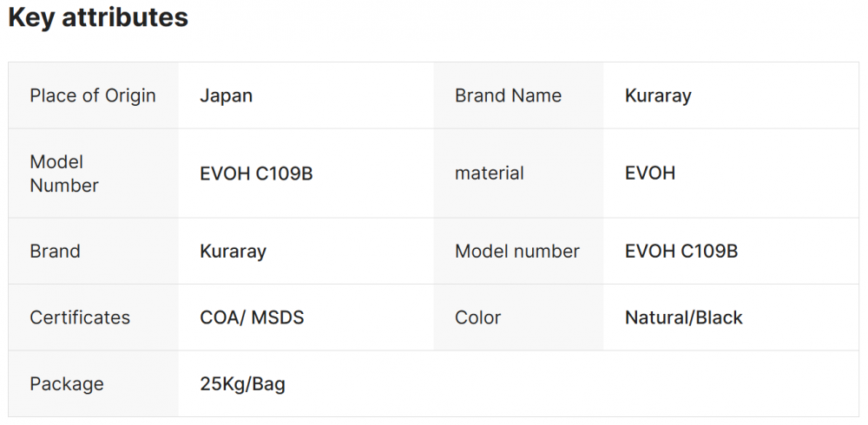
Task: Click the Brand Name label
Action: pyautogui.click(x=508, y=95)
